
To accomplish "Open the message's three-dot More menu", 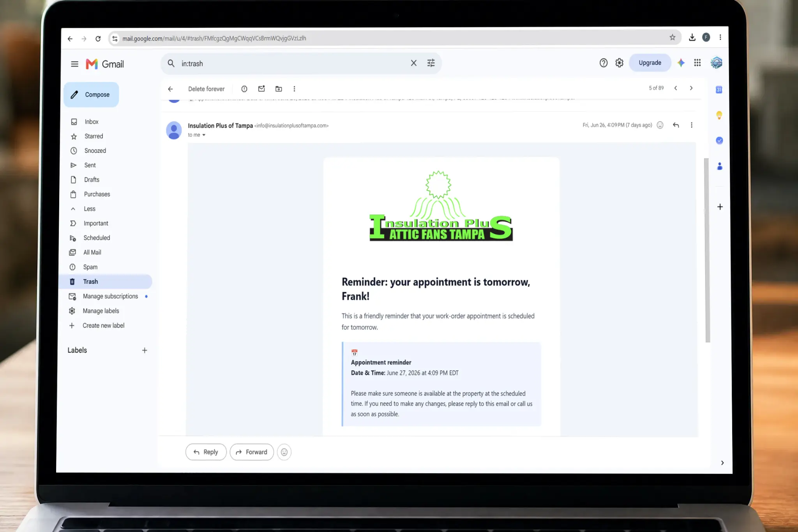I will [x=692, y=125].
